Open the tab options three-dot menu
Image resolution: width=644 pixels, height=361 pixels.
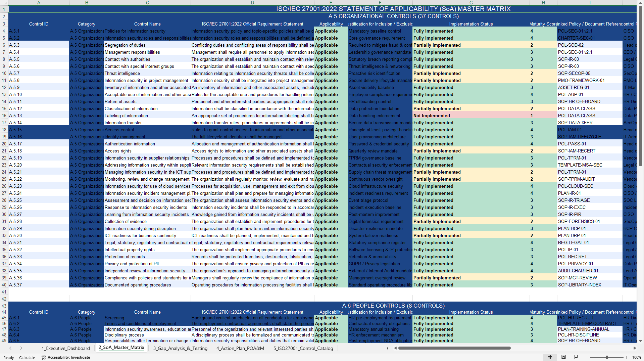(x=387, y=349)
